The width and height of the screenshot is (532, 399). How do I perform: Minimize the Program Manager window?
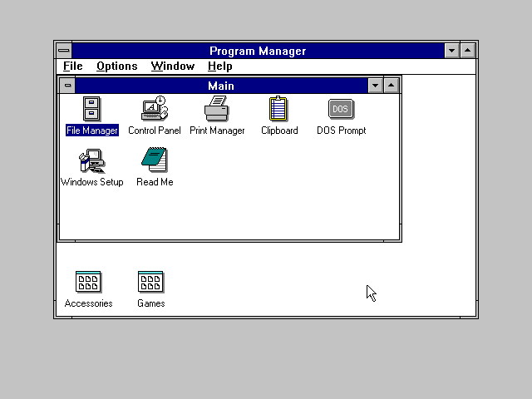click(452, 51)
